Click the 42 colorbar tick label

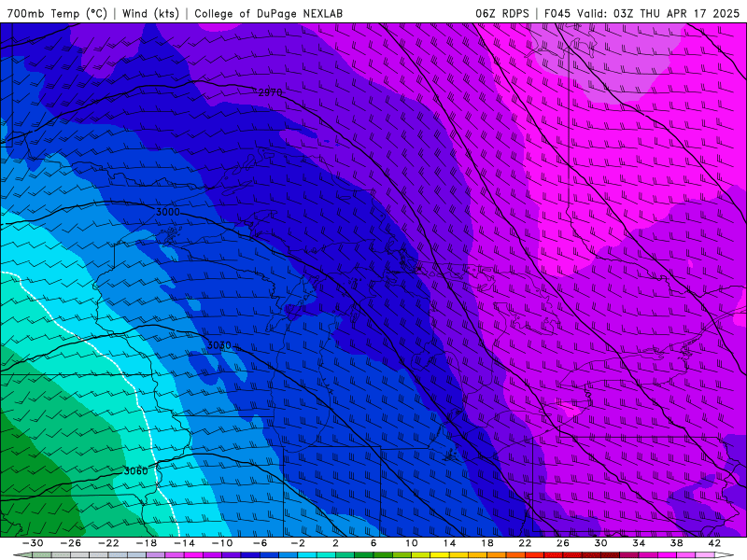(714, 543)
